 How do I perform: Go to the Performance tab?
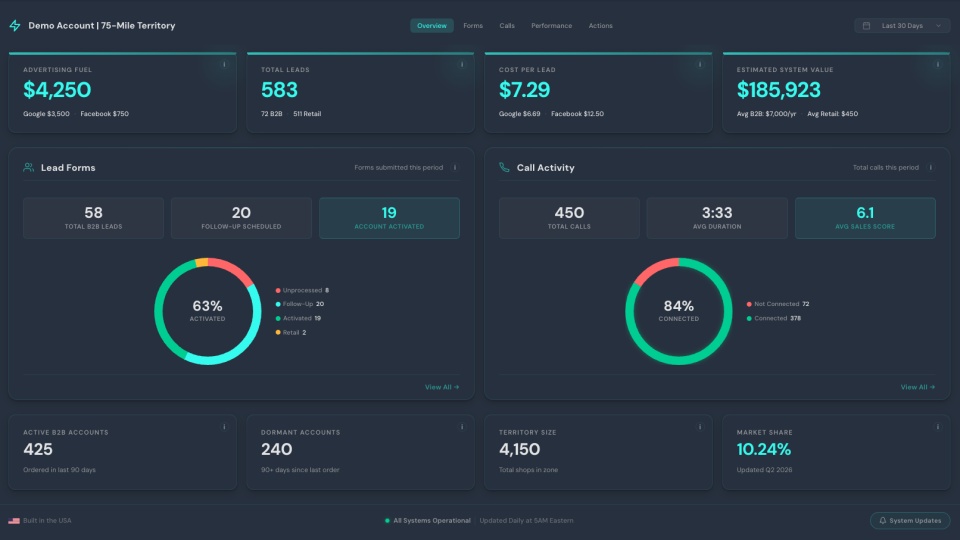pyautogui.click(x=552, y=26)
